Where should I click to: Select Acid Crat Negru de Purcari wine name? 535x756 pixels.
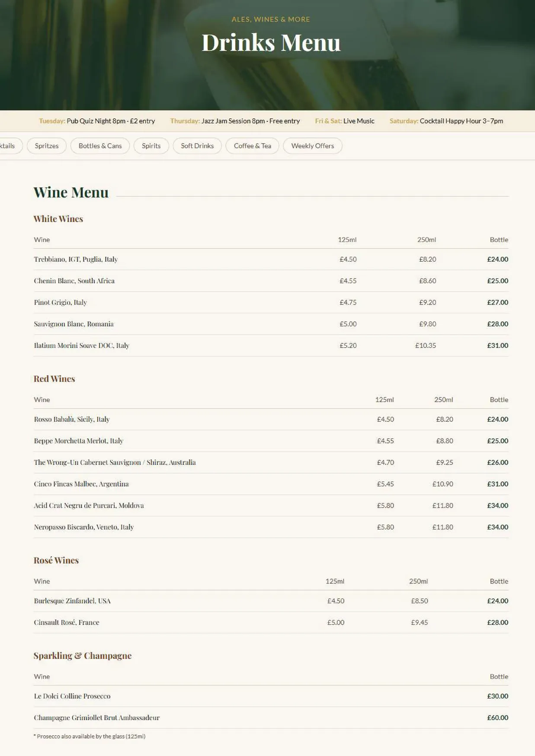coord(89,506)
